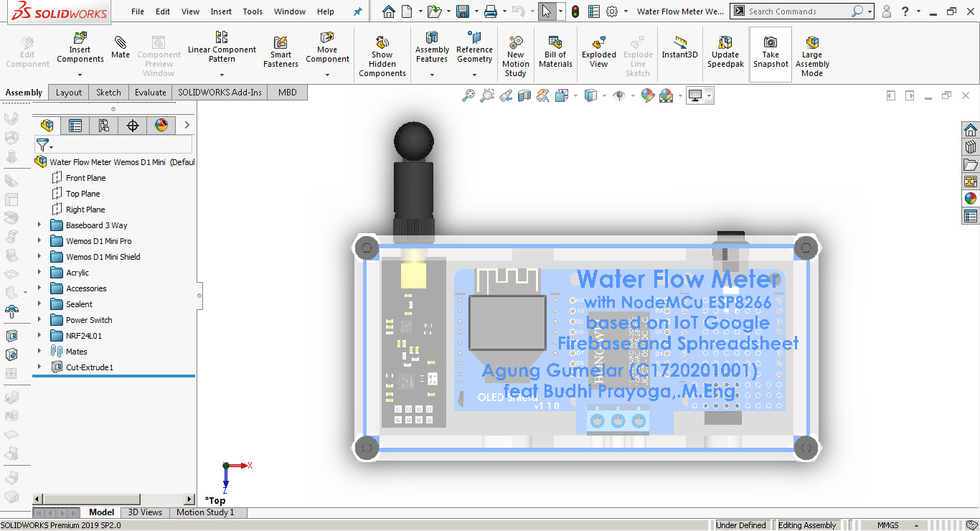Expand the Wemos D1 Mini Pro folder
The image size is (980, 531).
click(x=39, y=241)
